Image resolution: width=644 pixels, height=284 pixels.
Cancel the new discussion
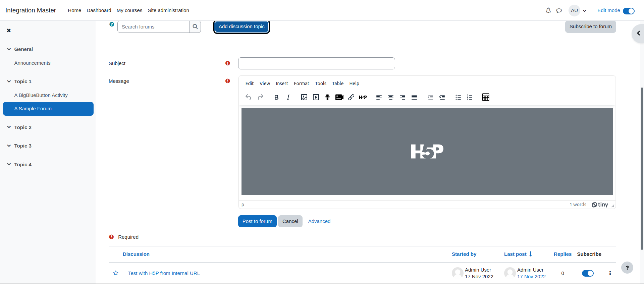[x=290, y=221]
